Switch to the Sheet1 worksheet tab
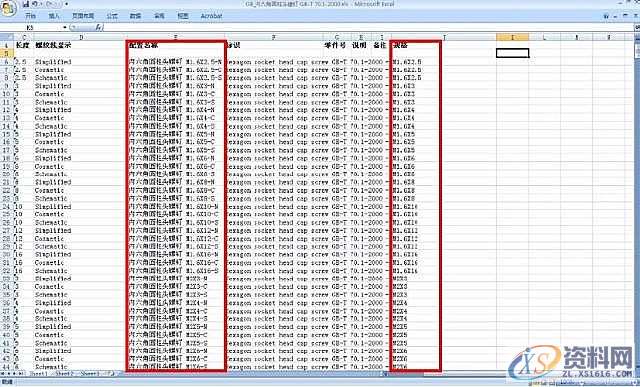 39,374
